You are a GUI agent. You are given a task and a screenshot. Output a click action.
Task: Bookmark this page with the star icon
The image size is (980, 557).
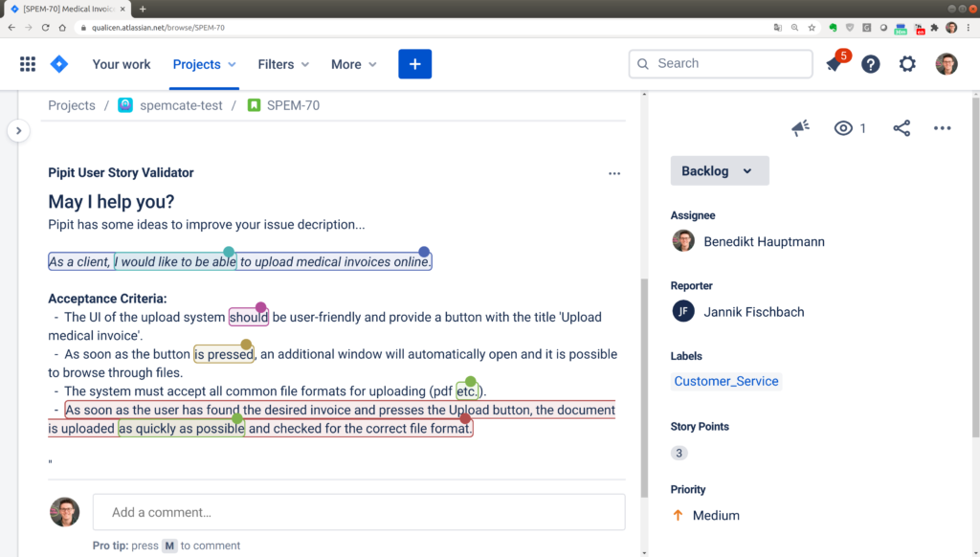[x=812, y=28]
